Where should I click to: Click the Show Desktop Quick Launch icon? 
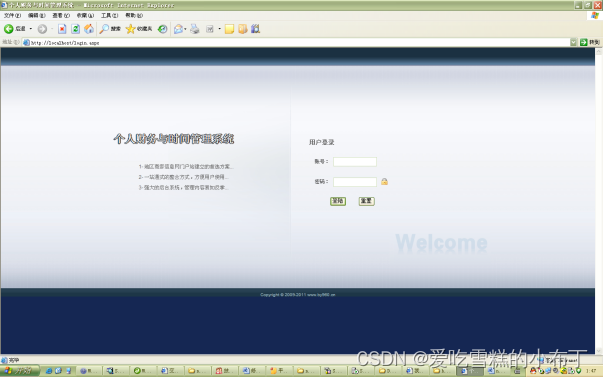point(69,371)
